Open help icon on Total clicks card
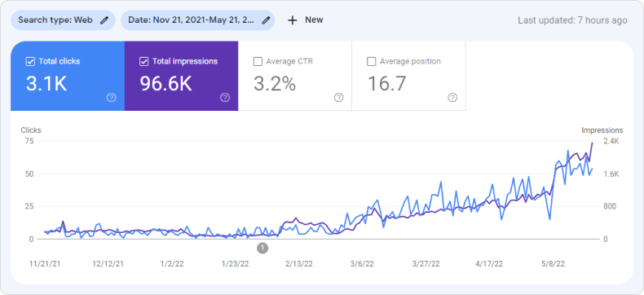This screenshot has width=644, height=295. point(112,98)
